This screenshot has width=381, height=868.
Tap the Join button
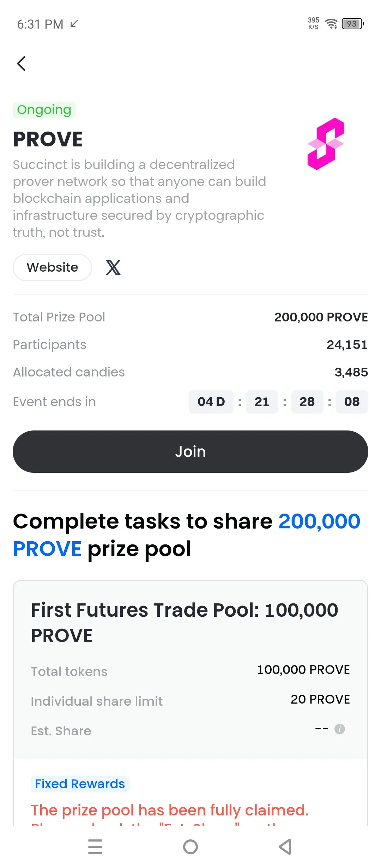click(x=190, y=452)
